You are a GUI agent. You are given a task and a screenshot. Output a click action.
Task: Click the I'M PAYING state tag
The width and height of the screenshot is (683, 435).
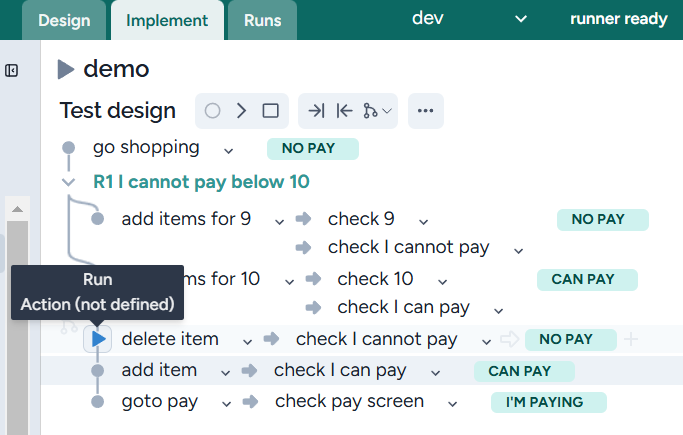[x=550, y=403]
